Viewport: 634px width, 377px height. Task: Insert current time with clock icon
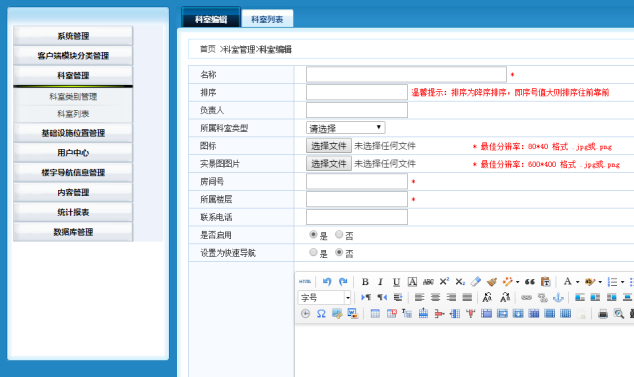[305, 313]
